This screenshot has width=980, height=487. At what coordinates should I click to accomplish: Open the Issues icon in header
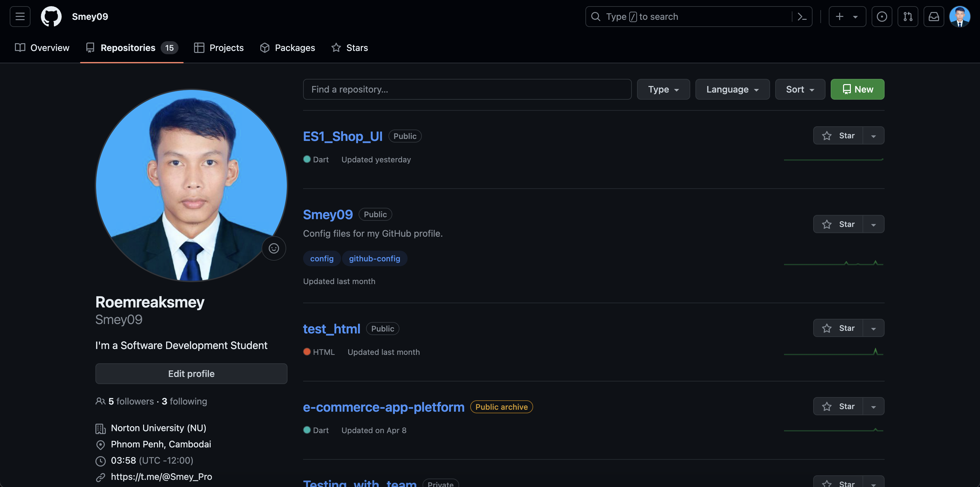pos(881,17)
